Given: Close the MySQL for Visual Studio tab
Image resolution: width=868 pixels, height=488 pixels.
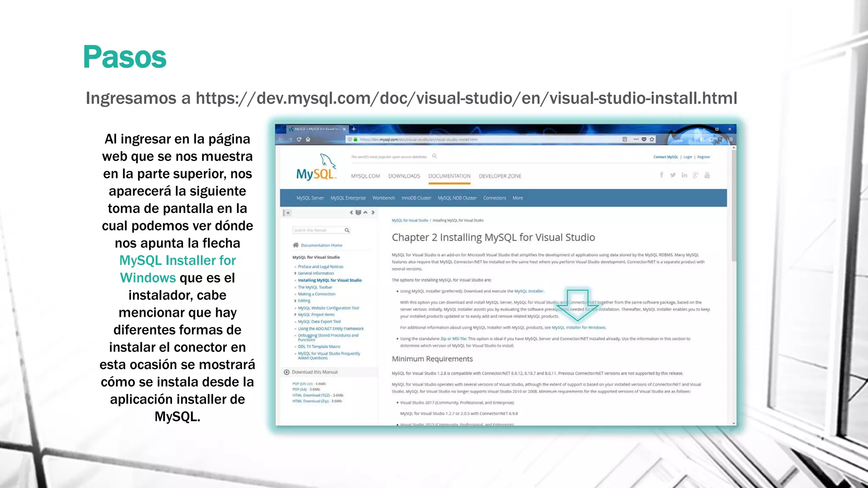Looking at the screenshot, I should [345, 129].
